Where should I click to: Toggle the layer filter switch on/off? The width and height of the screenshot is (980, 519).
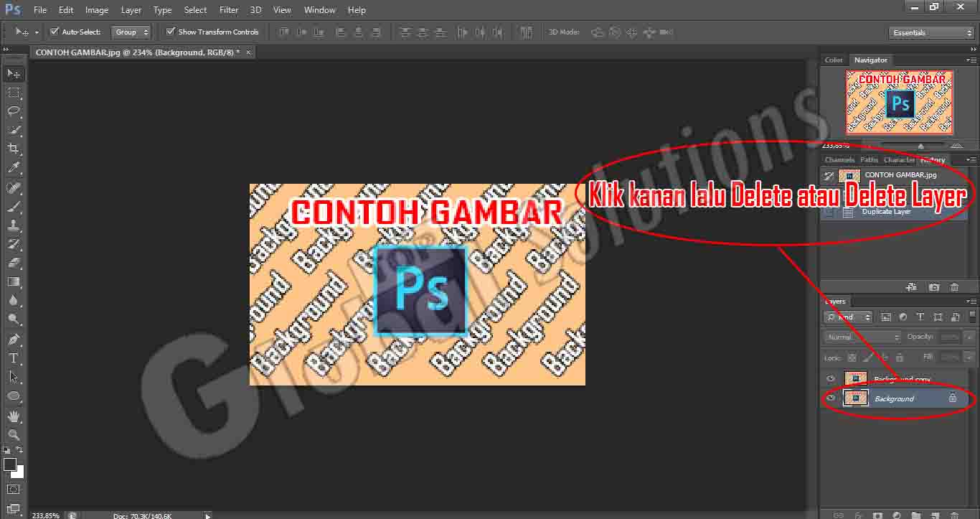(973, 317)
